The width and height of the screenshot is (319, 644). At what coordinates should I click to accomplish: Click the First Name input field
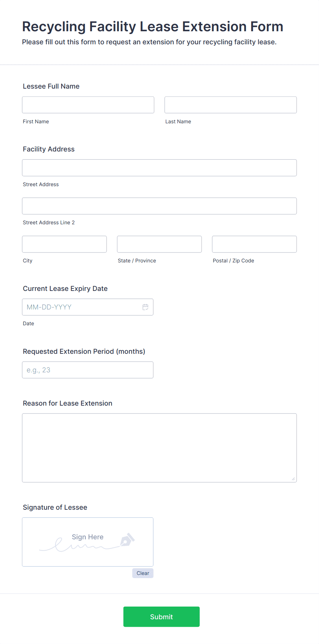click(x=88, y=105)
